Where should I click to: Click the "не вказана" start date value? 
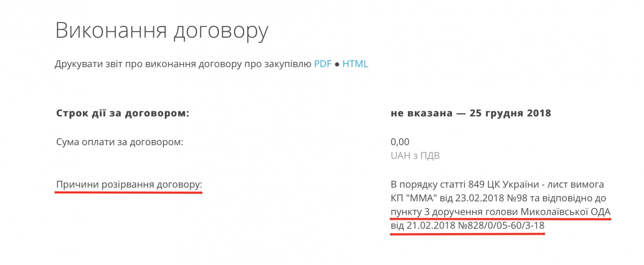(421, 113)
